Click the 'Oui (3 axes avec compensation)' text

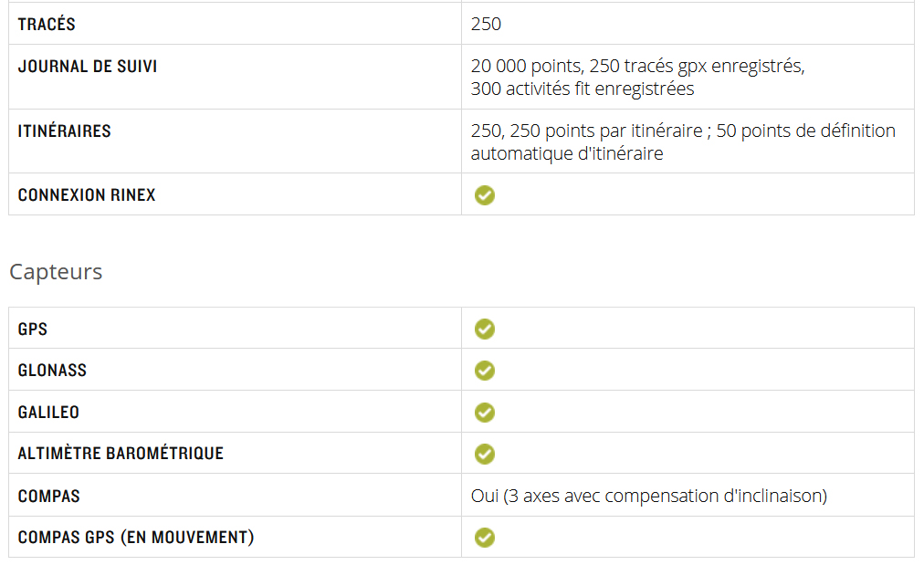click(x=649, y=496)
